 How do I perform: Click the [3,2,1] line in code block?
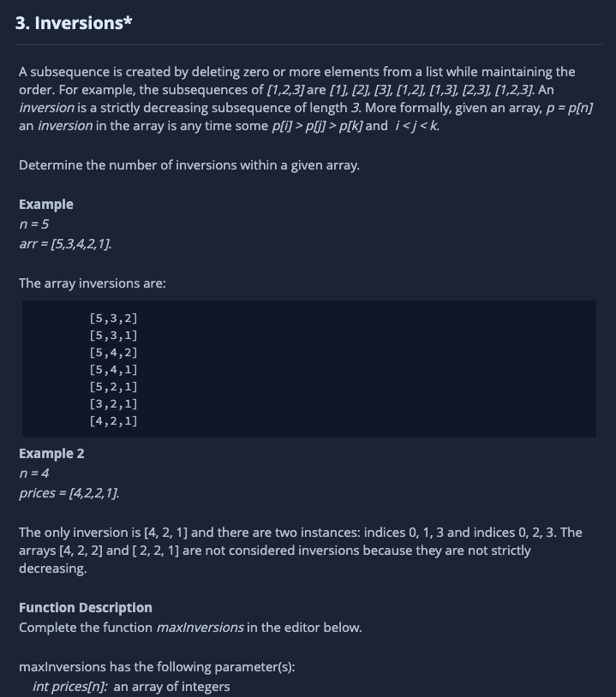tap(113, 403)
